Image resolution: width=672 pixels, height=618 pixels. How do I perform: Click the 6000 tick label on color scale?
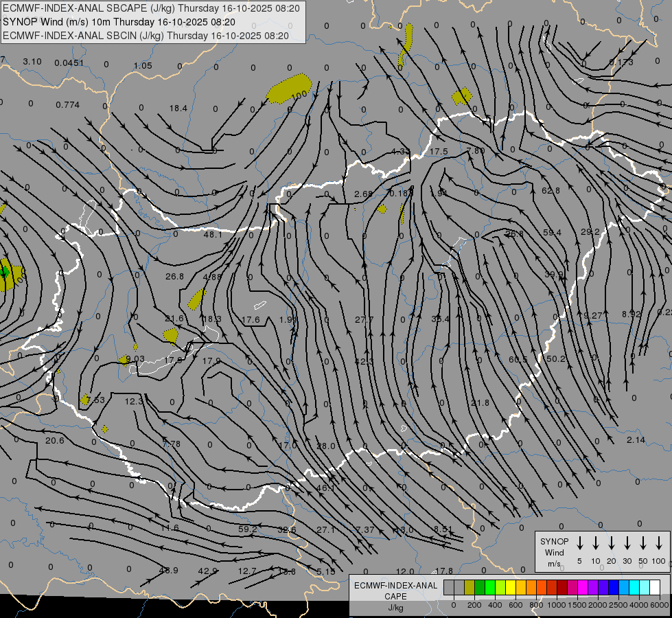click(660, 605)
